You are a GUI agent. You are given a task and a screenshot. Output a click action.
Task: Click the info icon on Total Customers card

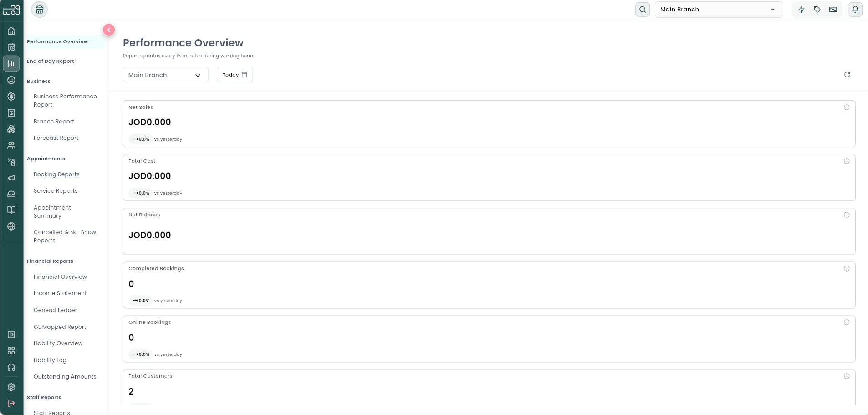click(847, 376)
